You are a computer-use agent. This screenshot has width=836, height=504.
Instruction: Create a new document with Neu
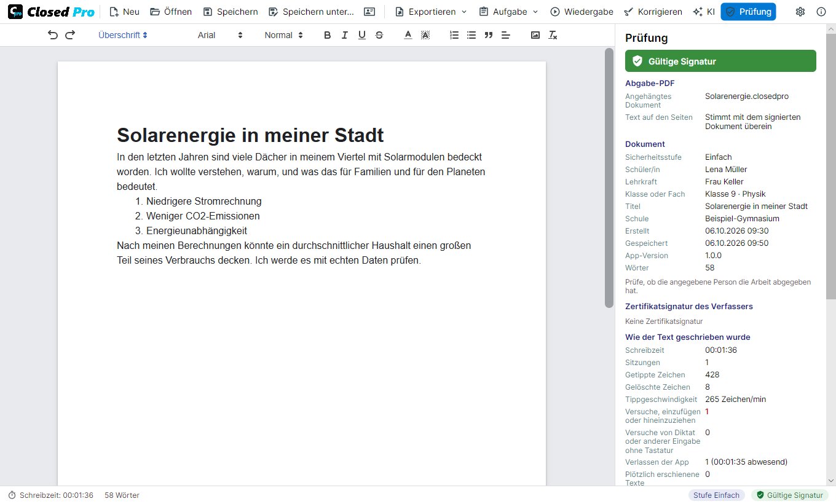(x=124, y=12)
